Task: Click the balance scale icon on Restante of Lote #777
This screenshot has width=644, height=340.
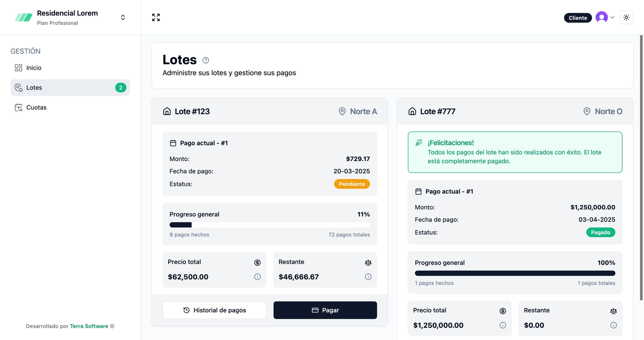Action: (613, 311)
